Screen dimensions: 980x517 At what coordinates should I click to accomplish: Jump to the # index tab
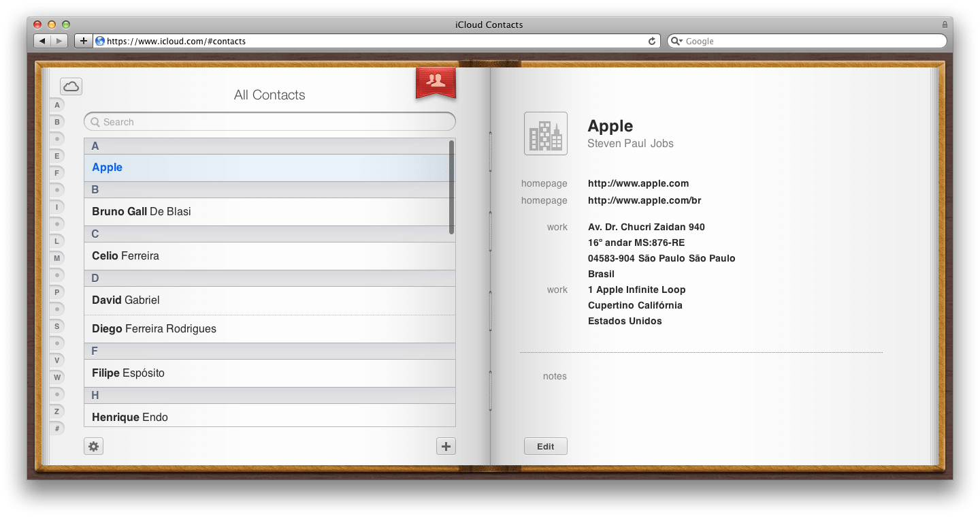click(57, 428)
